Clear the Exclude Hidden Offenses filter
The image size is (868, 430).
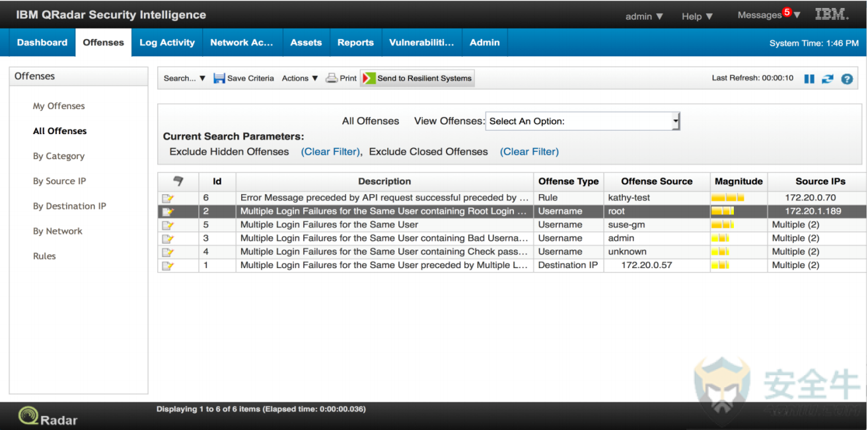(x=330, y=152)
